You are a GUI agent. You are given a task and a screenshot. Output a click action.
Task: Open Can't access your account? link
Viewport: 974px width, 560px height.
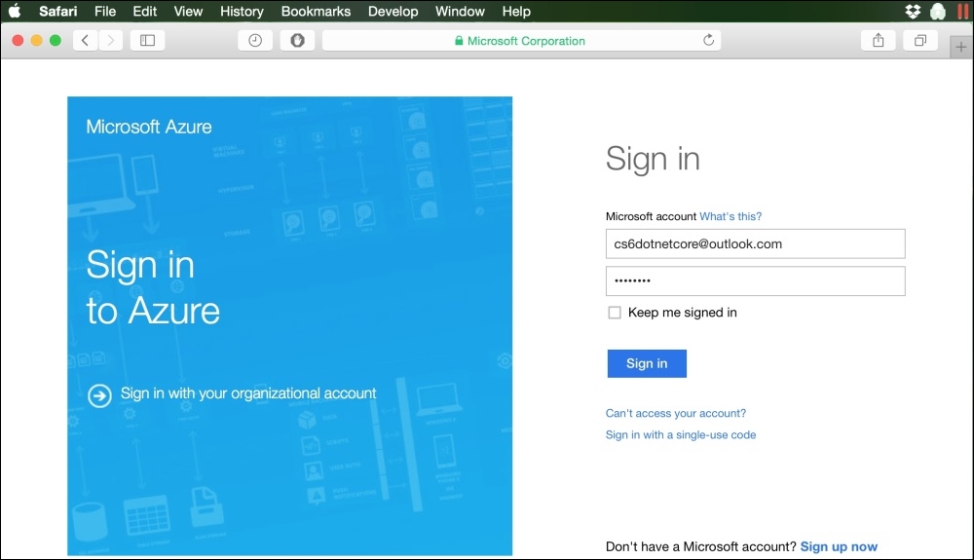point(676,414)
